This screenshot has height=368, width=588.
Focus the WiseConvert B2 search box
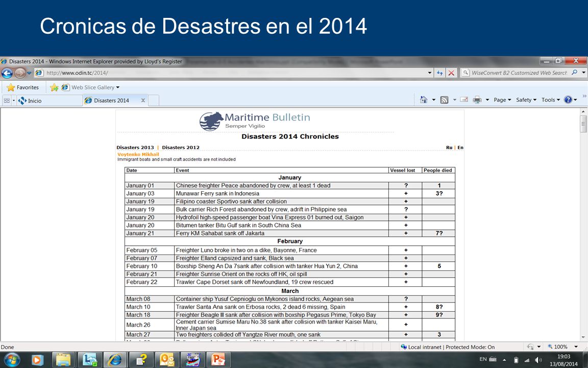(519, 73)
